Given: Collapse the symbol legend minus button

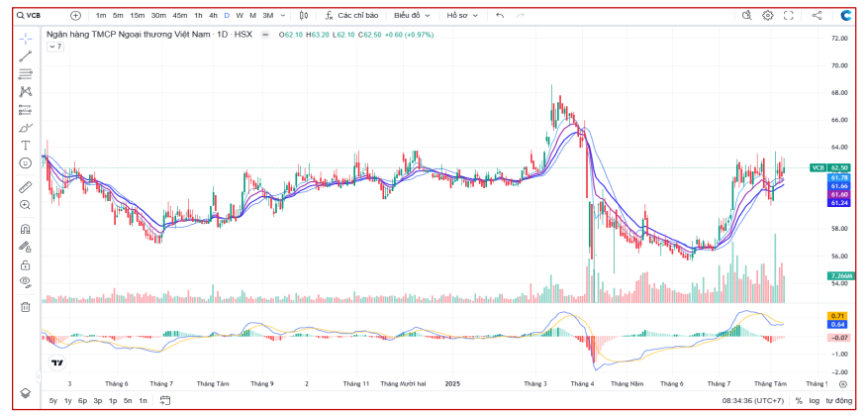Looking at the screenshot, I should click(265, 35).
